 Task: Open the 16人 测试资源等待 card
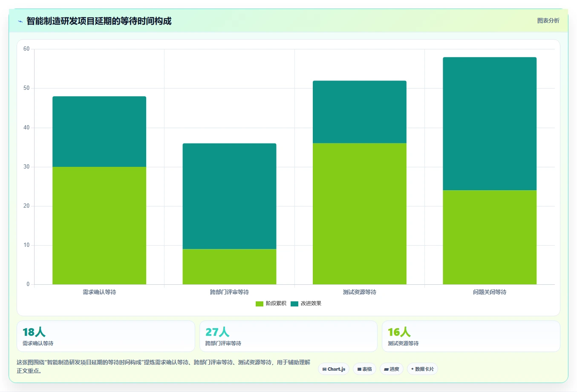coord(471,336)
